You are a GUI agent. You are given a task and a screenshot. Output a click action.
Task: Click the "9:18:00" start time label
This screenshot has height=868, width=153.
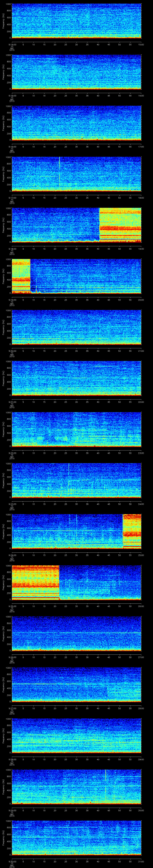12,248
